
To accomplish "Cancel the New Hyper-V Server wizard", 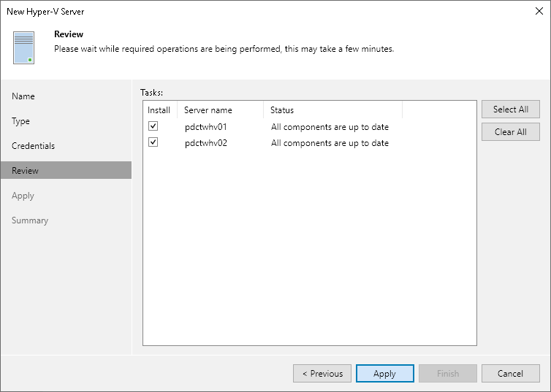I will (511, 374).
